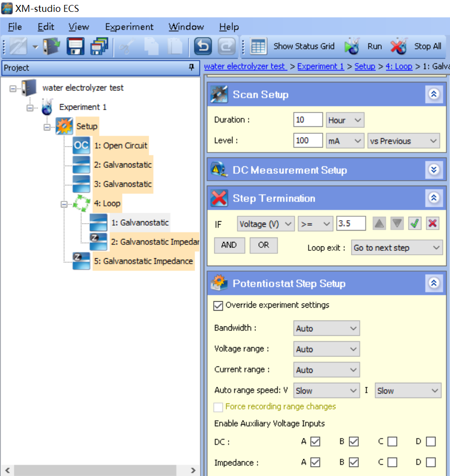Toggle Override experiment settings checkbox
The width and height of the screenshot is (450, 476).
218,306
